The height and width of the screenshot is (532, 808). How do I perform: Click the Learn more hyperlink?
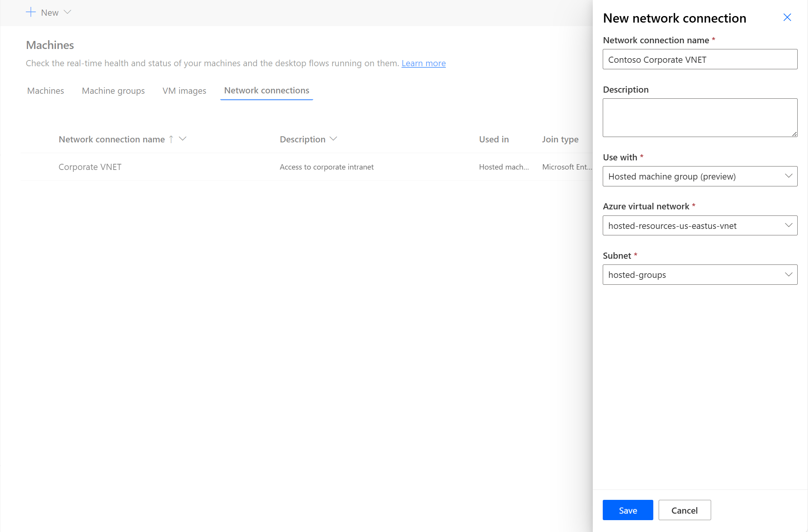coord(424,62)
